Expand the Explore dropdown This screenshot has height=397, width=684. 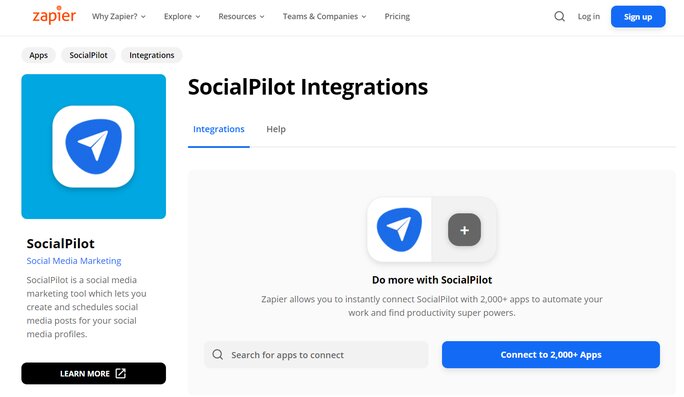[x=182, y=17]
